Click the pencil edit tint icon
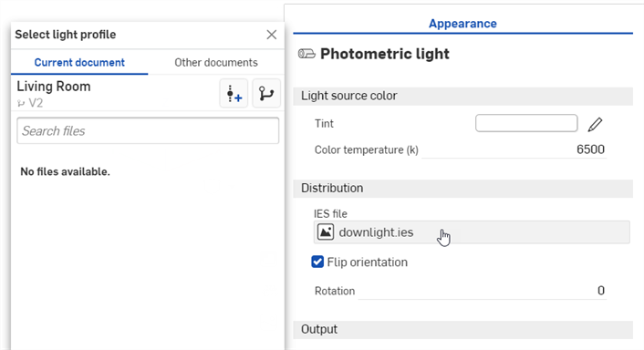 point(595,124)
